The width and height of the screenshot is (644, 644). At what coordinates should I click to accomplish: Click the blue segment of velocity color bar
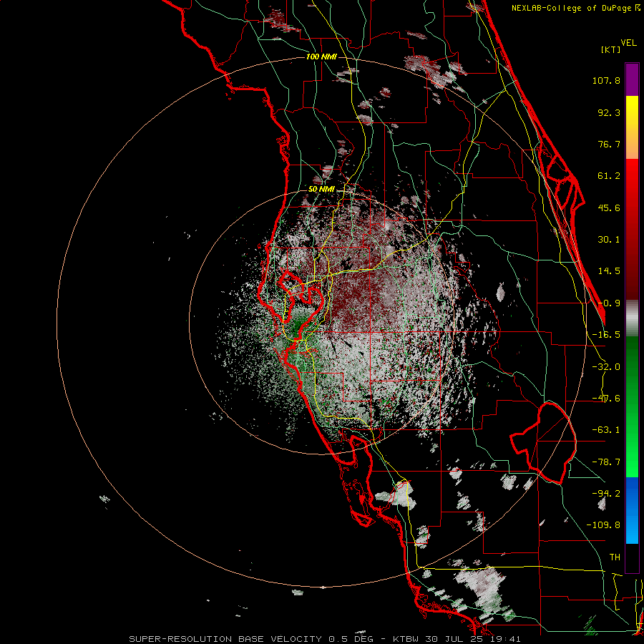[x=632, y=510]
